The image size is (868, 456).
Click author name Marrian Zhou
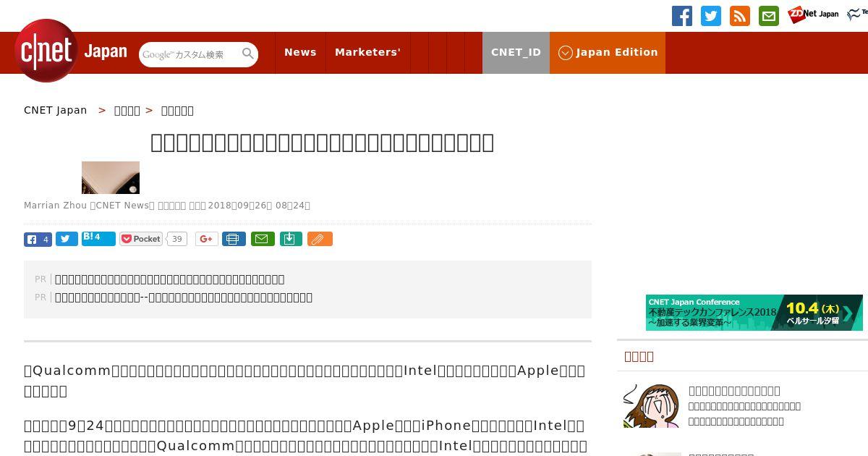(x=55, y=206)
